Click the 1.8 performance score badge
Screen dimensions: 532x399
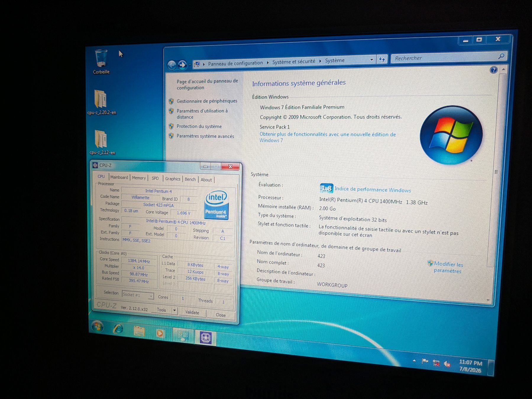[x=326, y=188]
